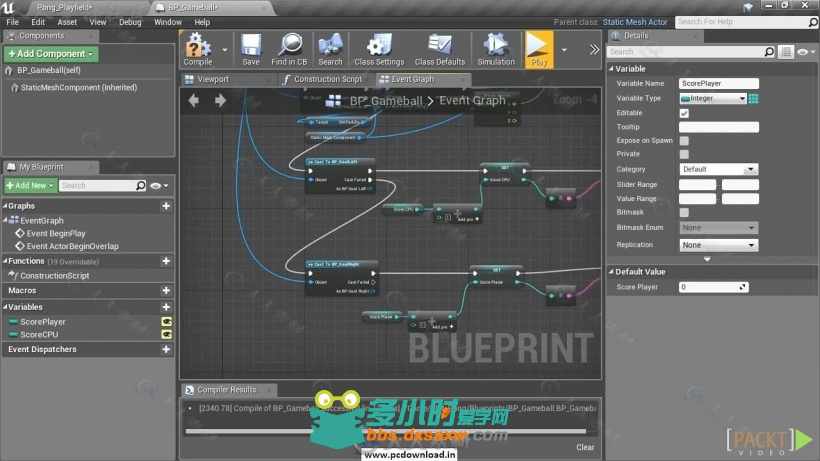Open the Window menu
Viewport: 820px width, 461px height.
(x=168, y=22)
